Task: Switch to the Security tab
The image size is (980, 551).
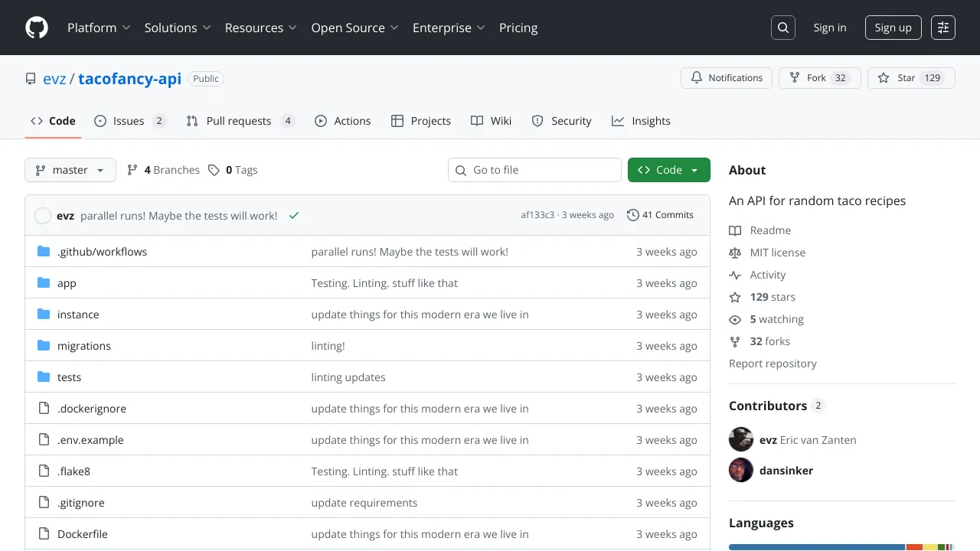Action: [561, 121]
